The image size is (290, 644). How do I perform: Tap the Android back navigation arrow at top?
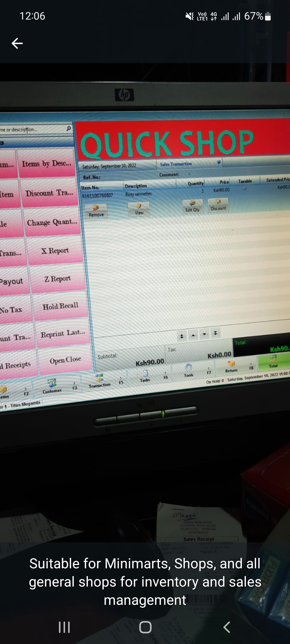pyautogui.click(x=17, y=43)
